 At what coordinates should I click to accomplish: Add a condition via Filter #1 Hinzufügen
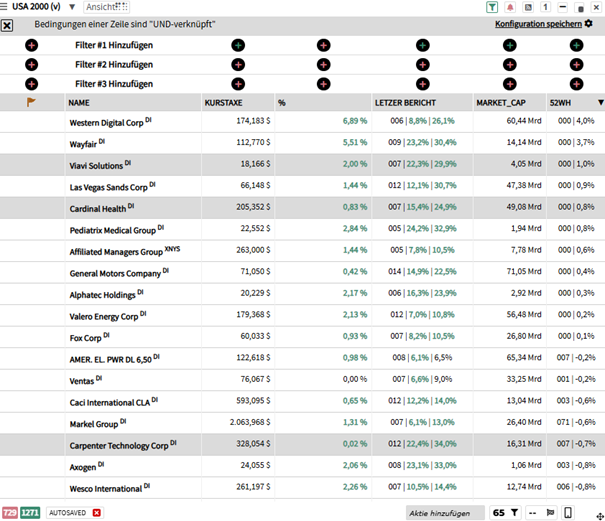coord(113,46)
